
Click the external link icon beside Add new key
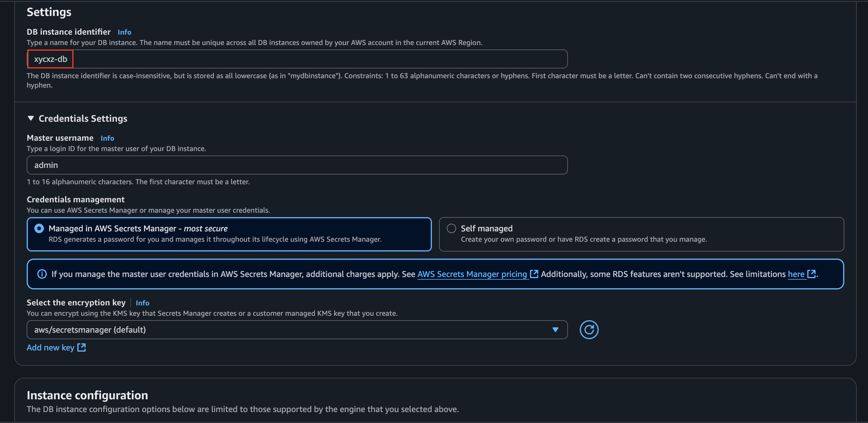pyautogui.click(x=81, y=347)
